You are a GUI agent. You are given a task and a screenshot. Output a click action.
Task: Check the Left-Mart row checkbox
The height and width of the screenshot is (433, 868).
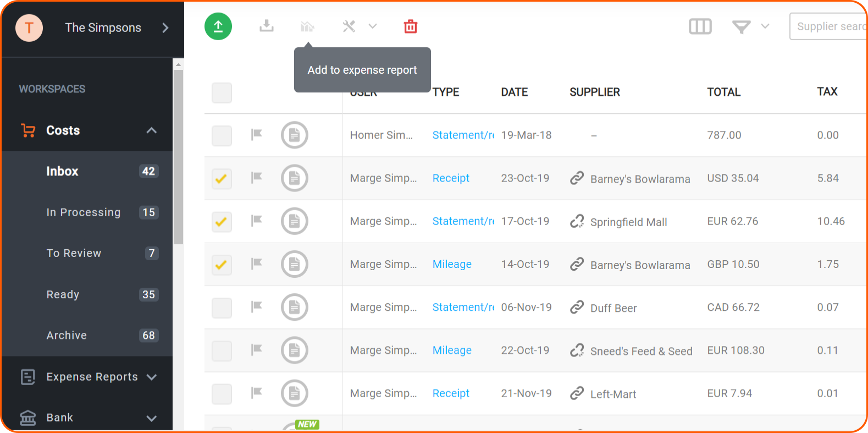click(x=222, y=393)
